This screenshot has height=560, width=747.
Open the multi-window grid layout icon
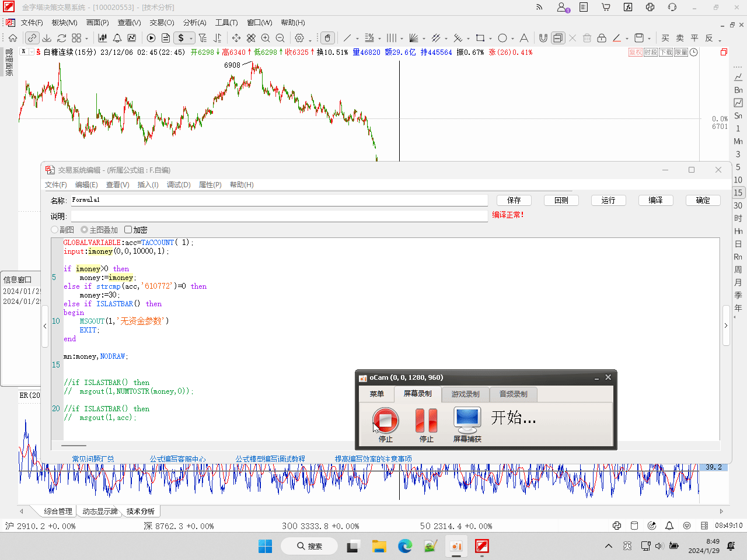[76, 38]
